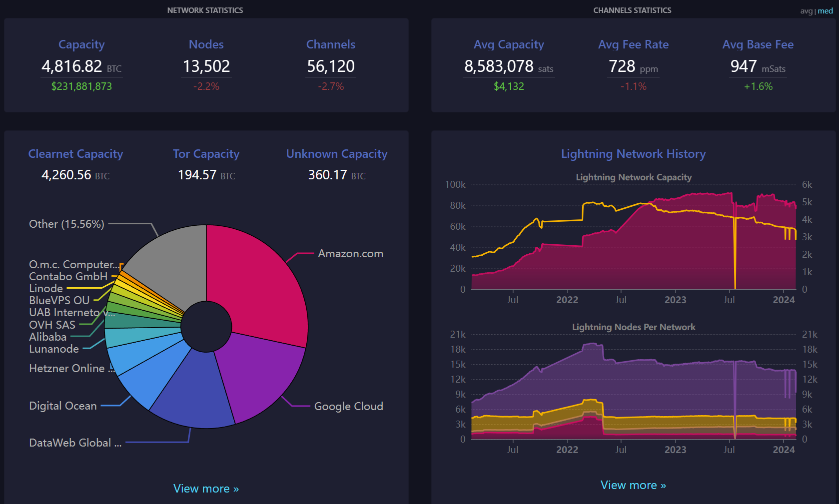839x504 pixels.
Task: Switch channel stats to avg
Action: click(806, 11)
